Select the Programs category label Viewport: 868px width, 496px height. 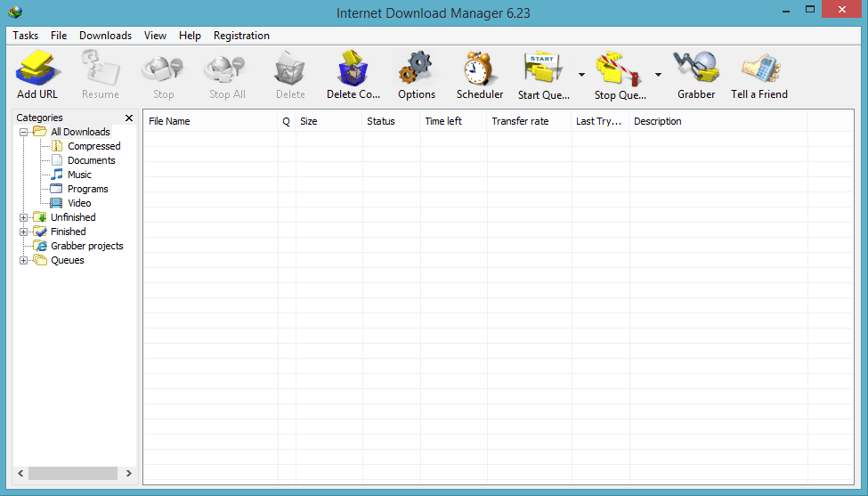87,189
